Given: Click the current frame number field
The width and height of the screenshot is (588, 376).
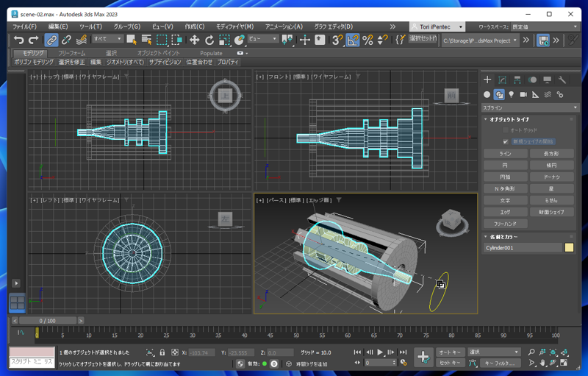Looking at the screenshot, I should [x=378, y=363].
